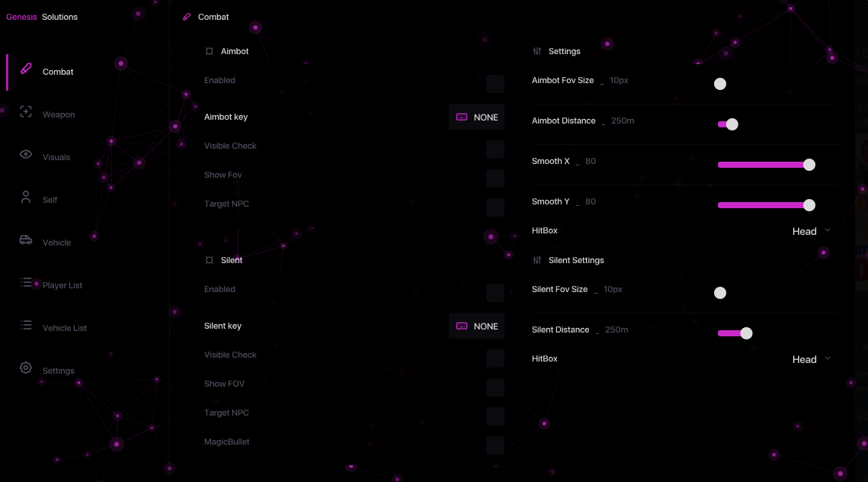This screenshot has width=868, height=482.
Task: Click the Silent Distance slider handle
Action: pyautogui.click(x=746, y=333)
